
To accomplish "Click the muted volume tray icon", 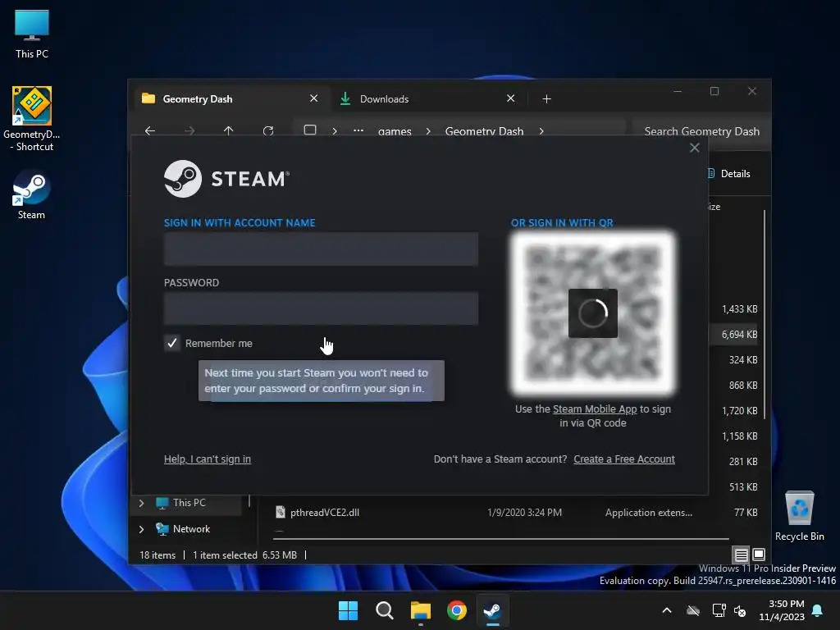I will (x=741, y=610).
